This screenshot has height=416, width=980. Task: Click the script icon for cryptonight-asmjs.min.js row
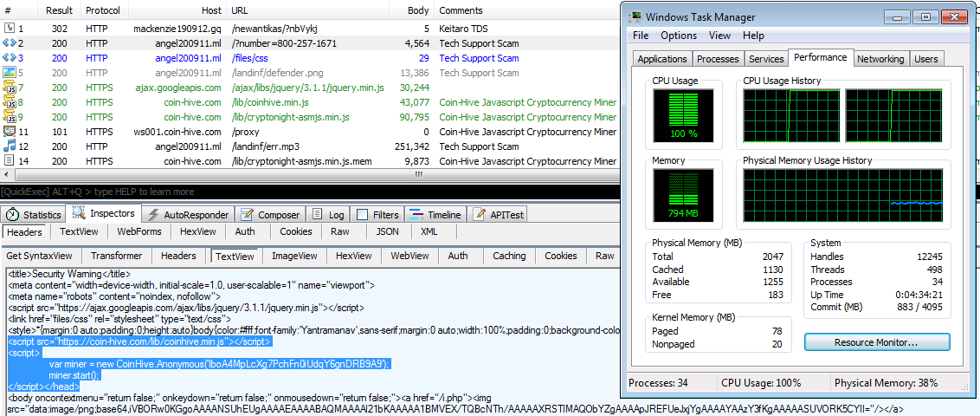click(10, 117)
